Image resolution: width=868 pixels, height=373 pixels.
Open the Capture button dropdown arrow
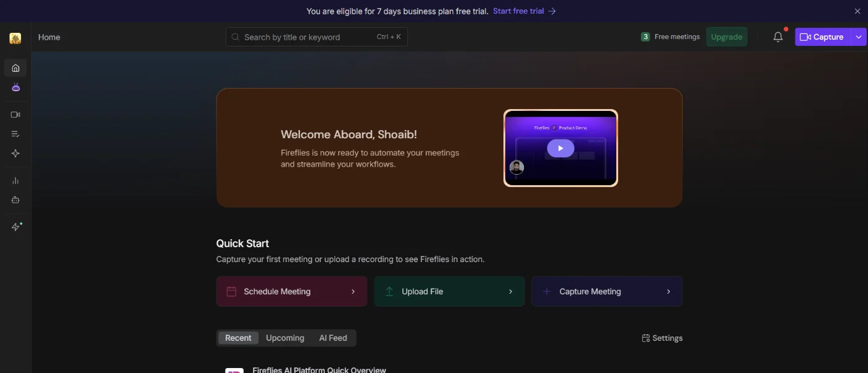(x=859, y=37)
